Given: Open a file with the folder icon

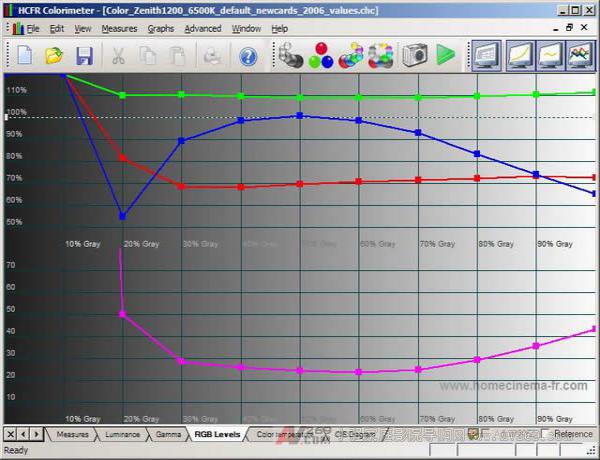Looking at the screenshot, I should pyautogui.click(x=53, y=56).
